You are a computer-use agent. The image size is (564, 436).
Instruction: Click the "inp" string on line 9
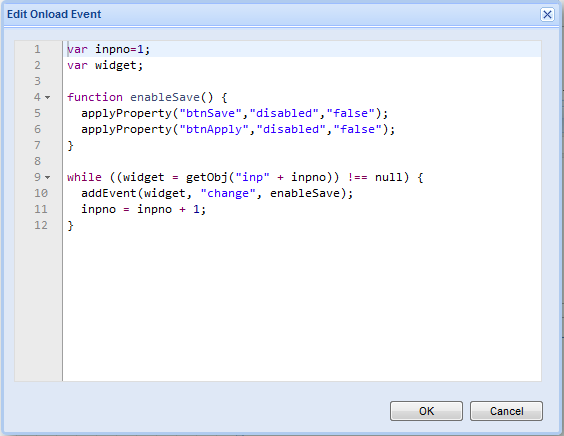point(252,177)
